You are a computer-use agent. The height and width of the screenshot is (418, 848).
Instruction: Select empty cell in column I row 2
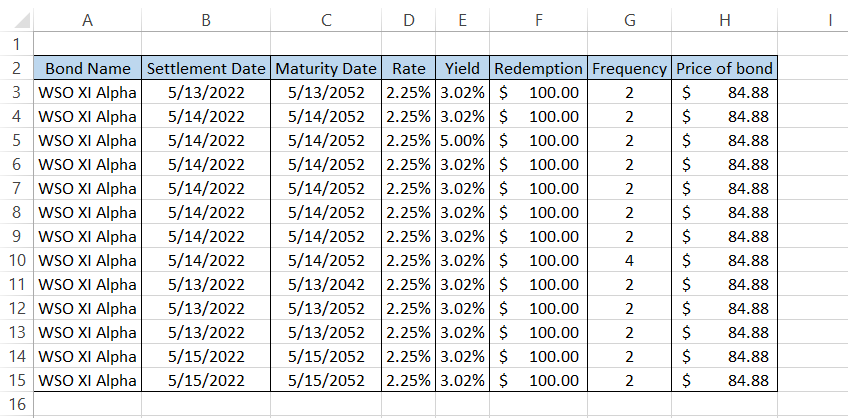click(x=812, y=68)
